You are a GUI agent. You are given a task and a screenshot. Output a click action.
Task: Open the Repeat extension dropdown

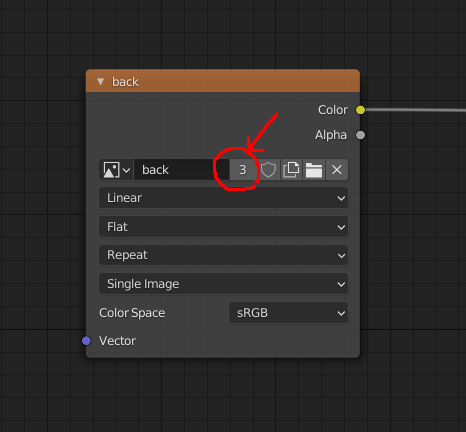pyautogui.click(x=224, y=255)
